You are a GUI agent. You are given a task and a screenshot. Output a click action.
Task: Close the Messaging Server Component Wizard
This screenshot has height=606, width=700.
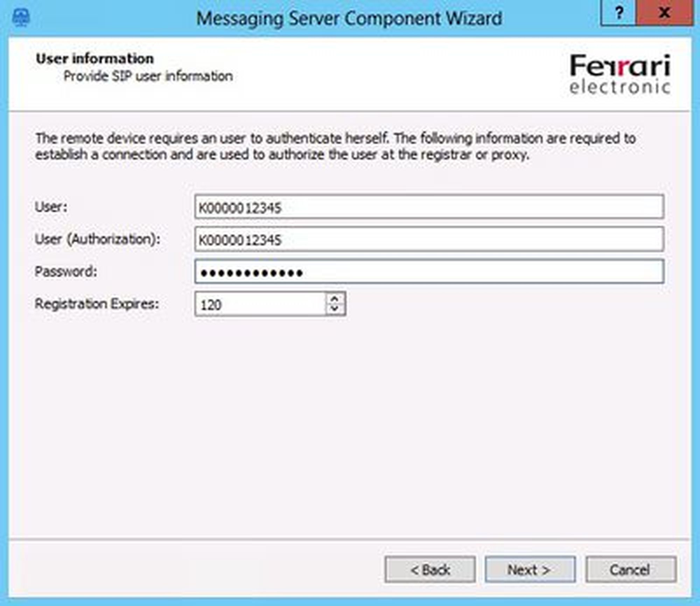664,13
